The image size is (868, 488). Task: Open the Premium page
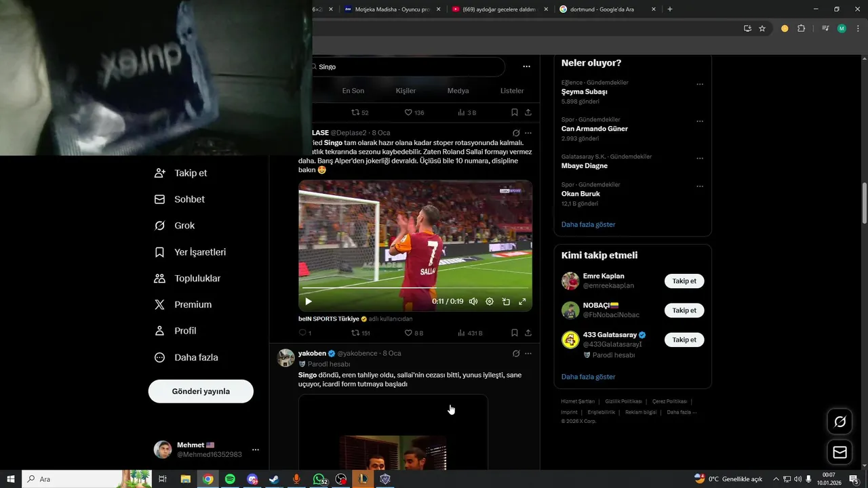tap(183, 305)
